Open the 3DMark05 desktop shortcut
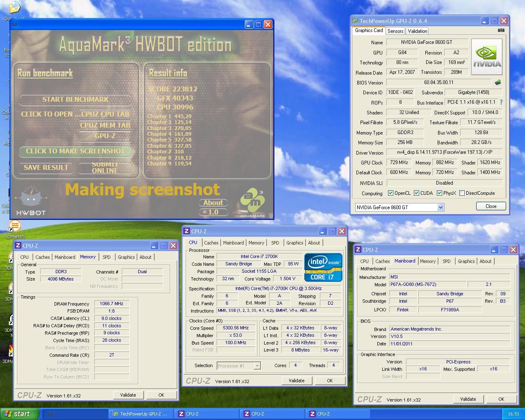 point(15,229)
